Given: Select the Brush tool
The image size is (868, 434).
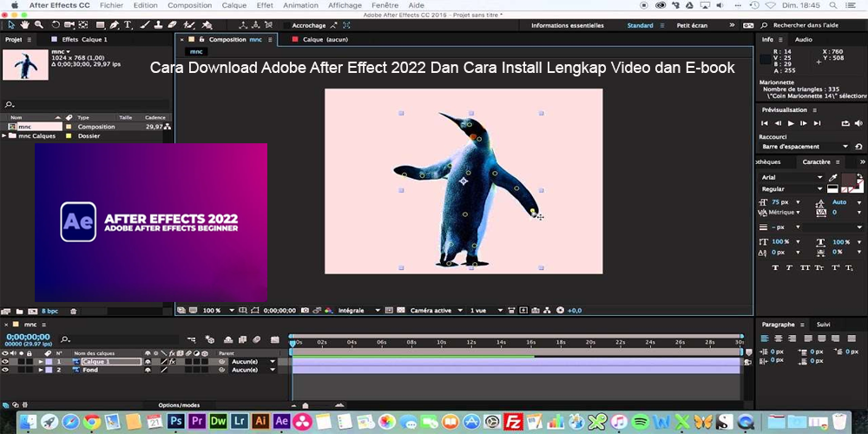Looking at the screenshot, I should (144, 25).
